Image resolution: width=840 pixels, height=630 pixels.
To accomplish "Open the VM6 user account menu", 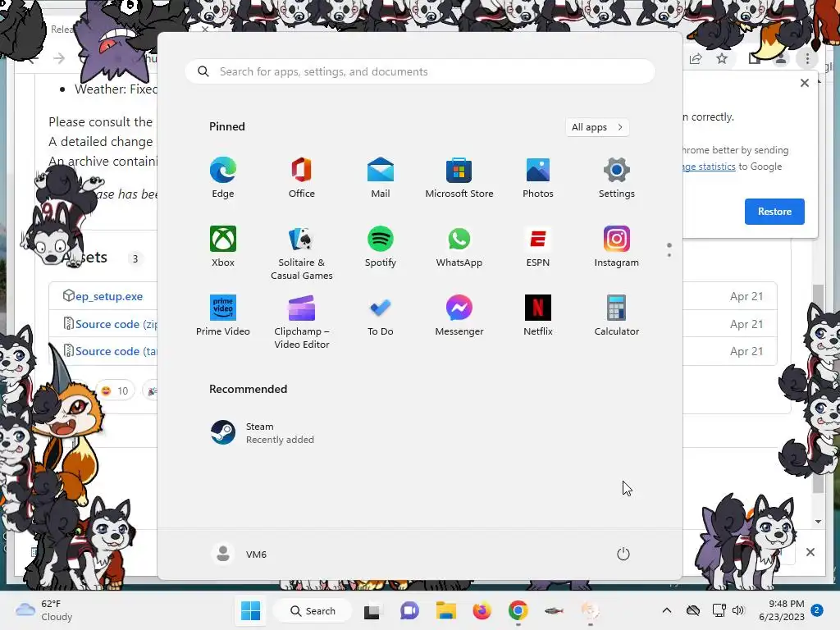I will pos(239,554).
